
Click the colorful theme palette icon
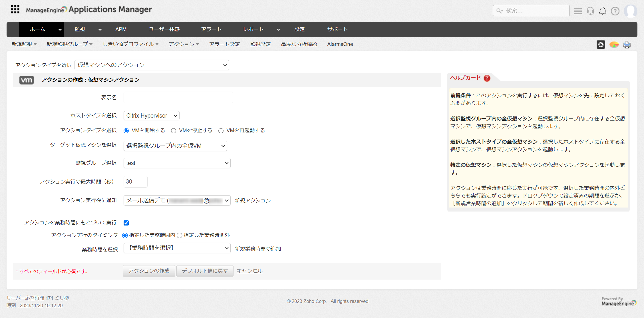614,45
